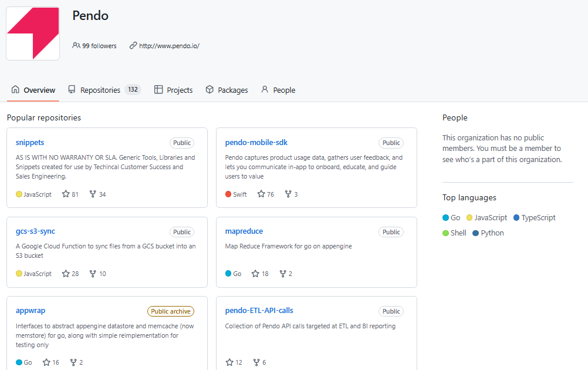Open the Pendo organization avatar logo

(33, 33)
